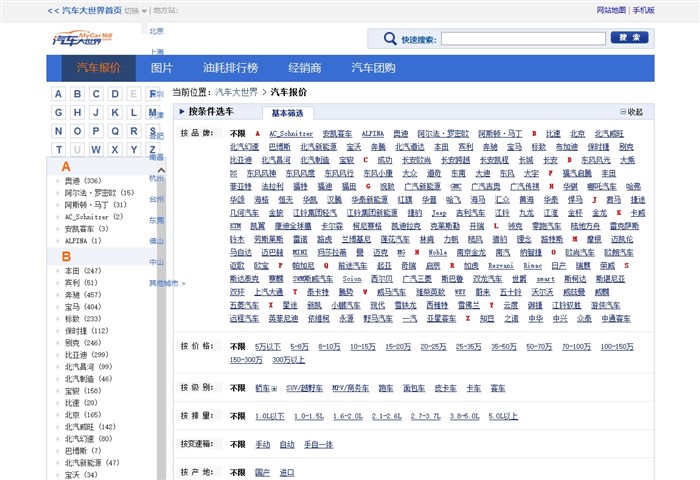This screenshot has width=700, height=480.
Task: Click 汽车大世界 in the breadcrumb
Action: (x=237, y=92)
